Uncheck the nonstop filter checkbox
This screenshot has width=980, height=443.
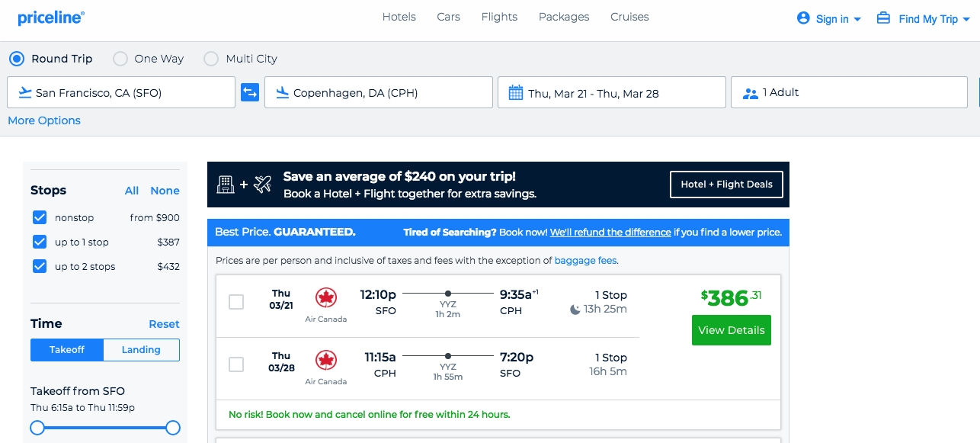click(40, 218)
